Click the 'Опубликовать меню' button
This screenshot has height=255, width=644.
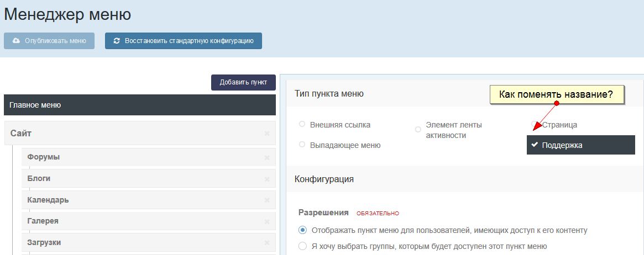pos(49,41)
